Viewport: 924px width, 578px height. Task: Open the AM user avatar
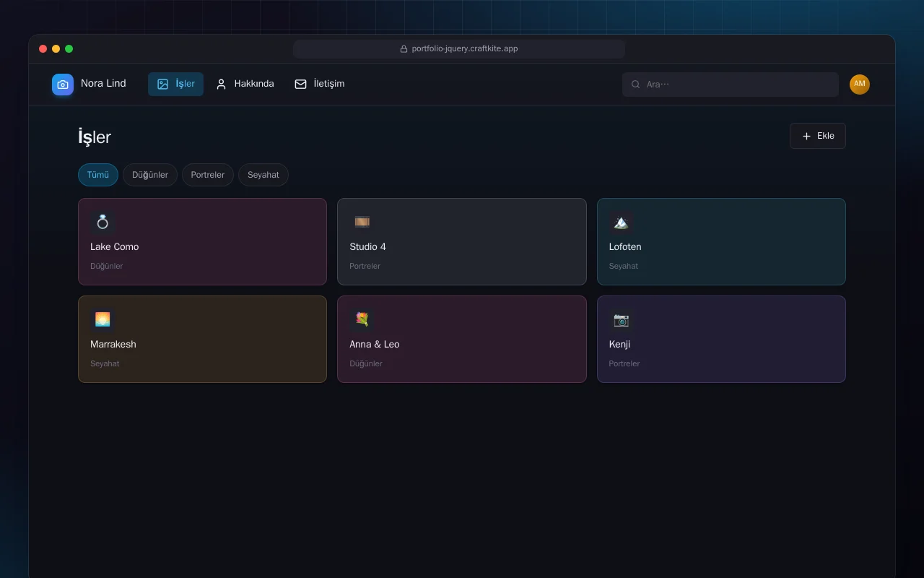click(x=860, y=85)
